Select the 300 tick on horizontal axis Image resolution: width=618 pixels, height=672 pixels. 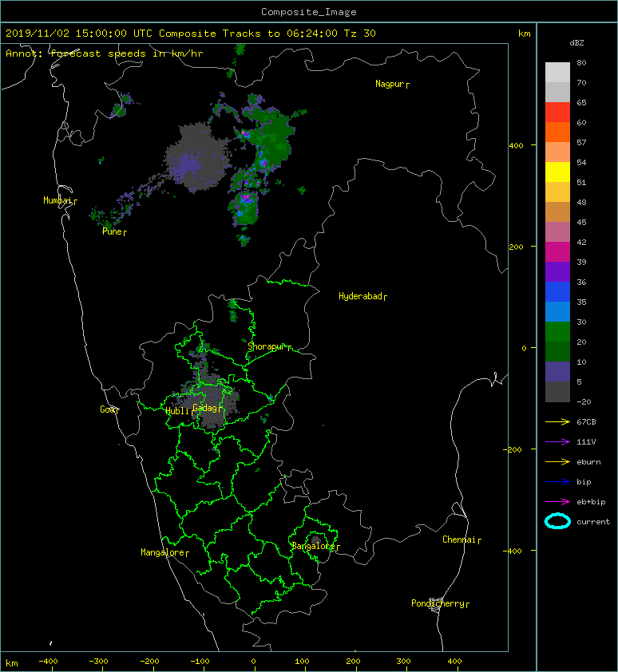(403, 662)
